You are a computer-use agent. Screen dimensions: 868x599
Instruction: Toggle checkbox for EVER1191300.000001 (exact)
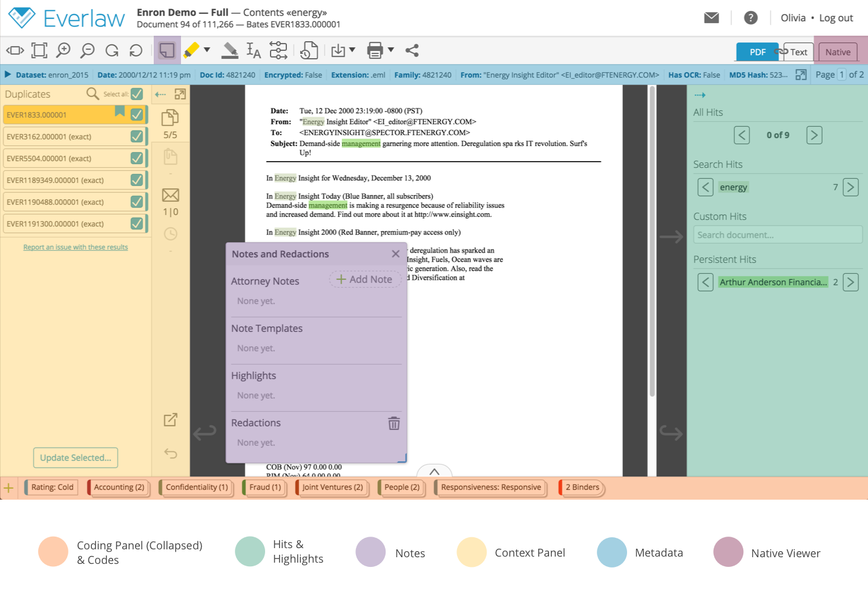coord(137,223)
